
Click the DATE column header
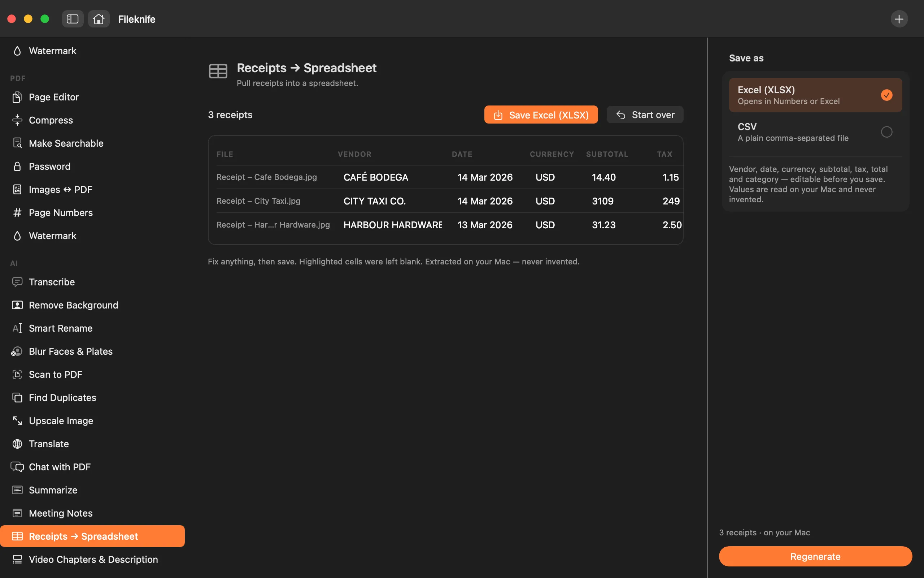coord(462,154)
